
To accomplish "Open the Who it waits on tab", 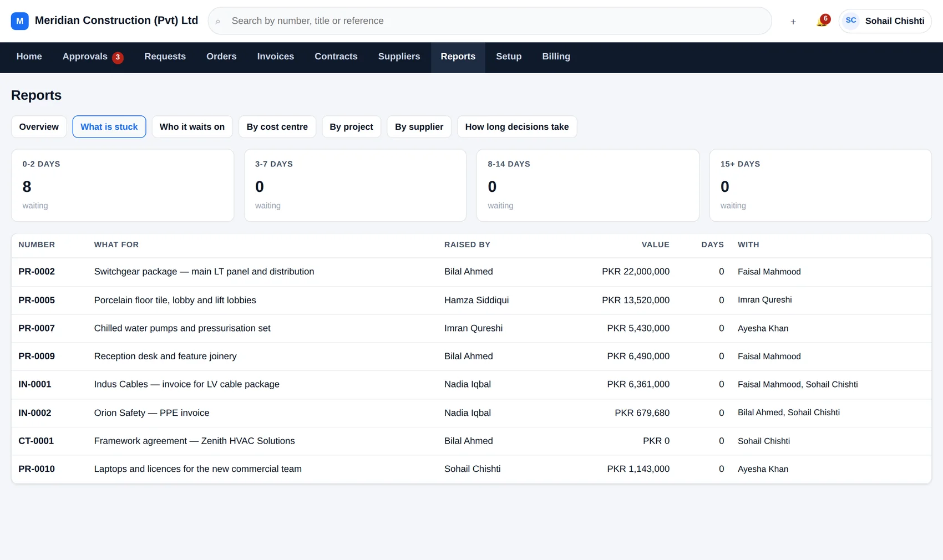I will pyautogui.click(x=192, y=127).
